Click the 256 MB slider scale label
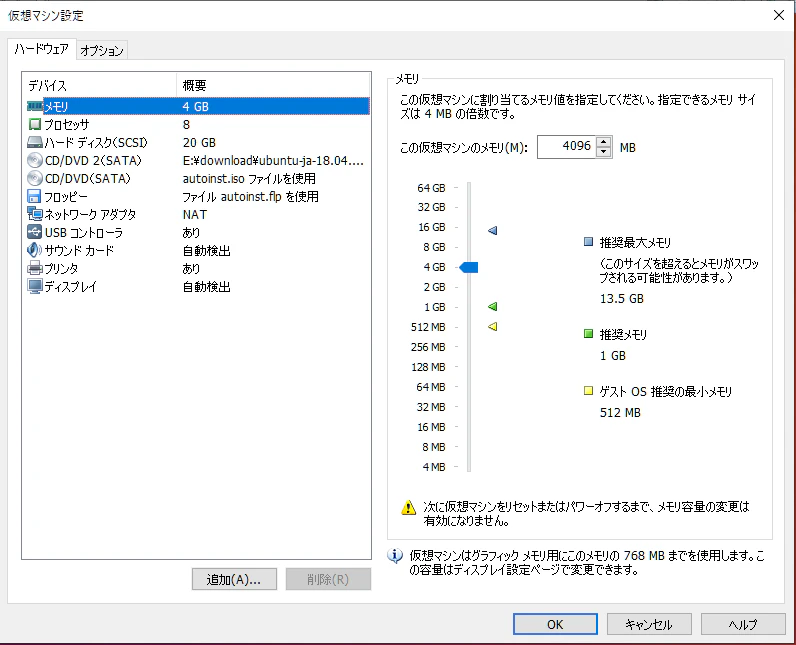 click(x=428, y=347)
